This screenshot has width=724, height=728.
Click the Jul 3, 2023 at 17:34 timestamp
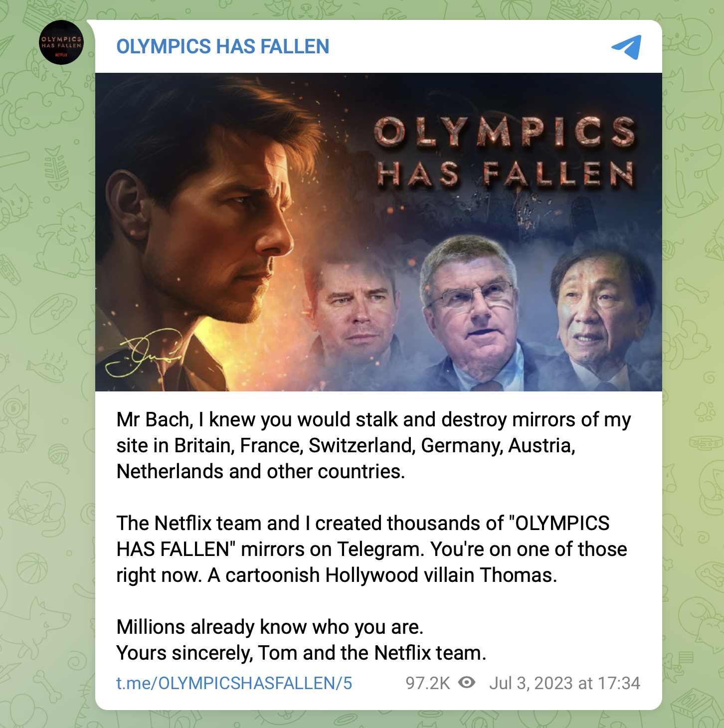tap(564, 683)
